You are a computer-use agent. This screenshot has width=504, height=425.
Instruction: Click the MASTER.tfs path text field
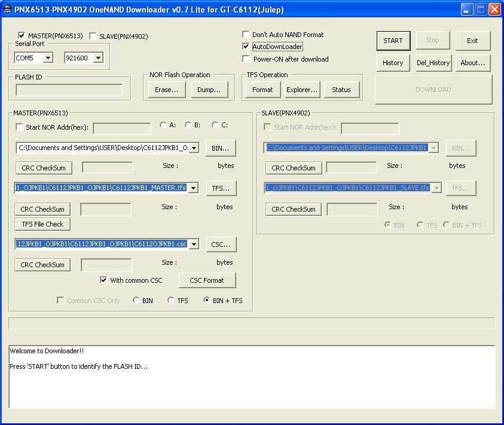[102, 188]
